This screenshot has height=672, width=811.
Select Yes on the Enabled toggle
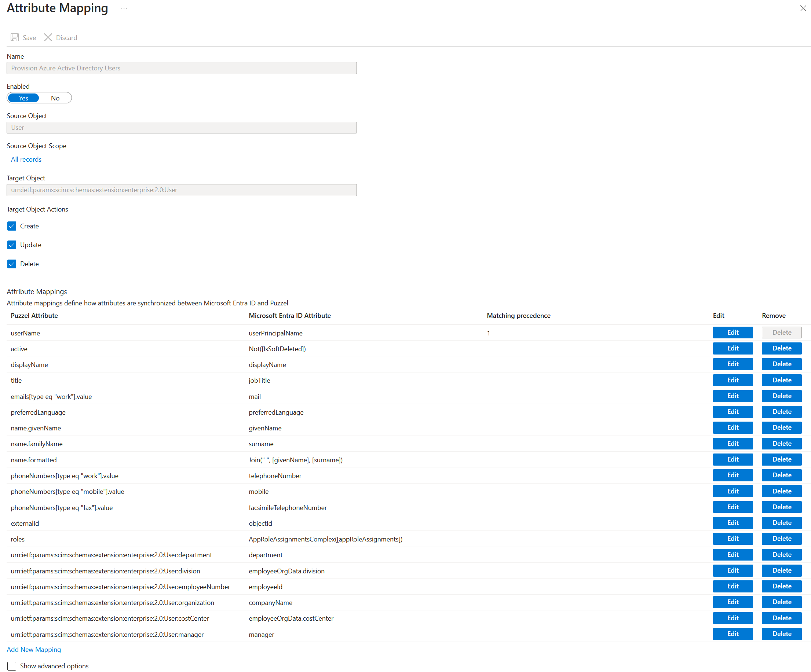[23, 98]
